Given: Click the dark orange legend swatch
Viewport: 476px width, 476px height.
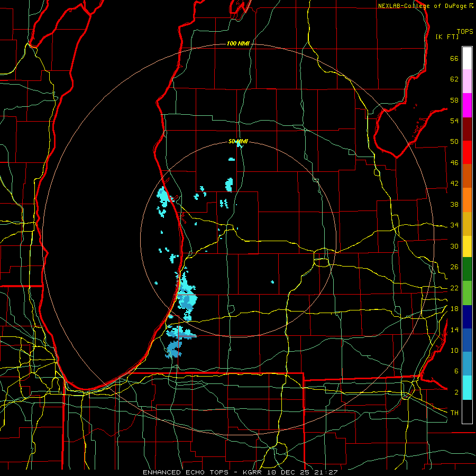Looking at the screenshot, I should coord(467,176).
